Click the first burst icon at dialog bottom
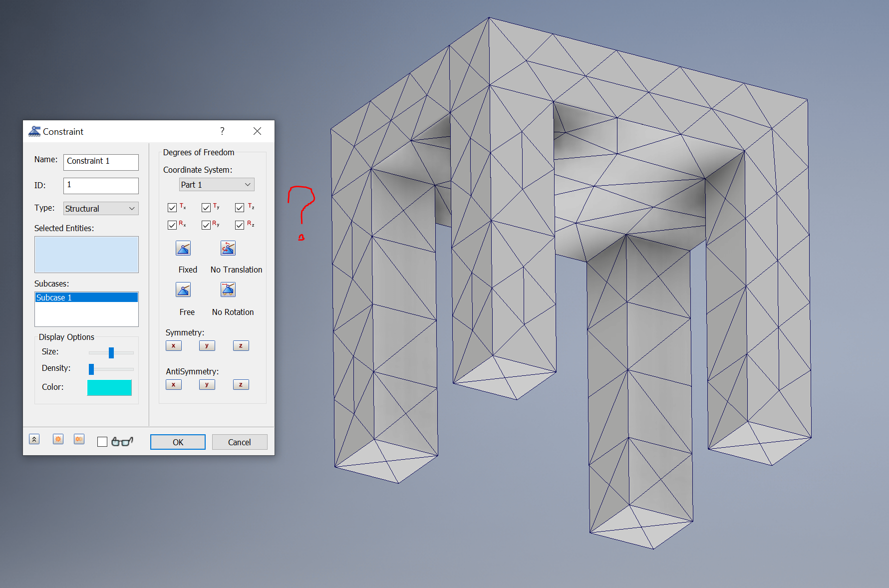This screenshot has width=889, height=588. (58, 439)
